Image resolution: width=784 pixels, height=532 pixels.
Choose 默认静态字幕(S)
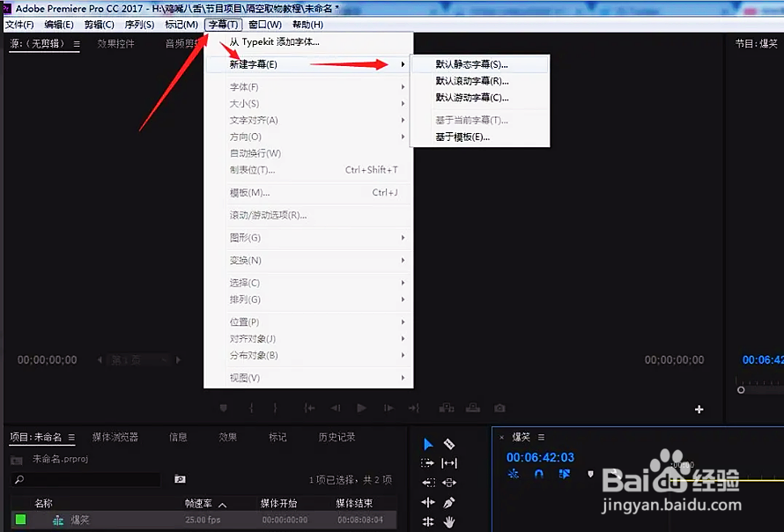coord(479,64)
